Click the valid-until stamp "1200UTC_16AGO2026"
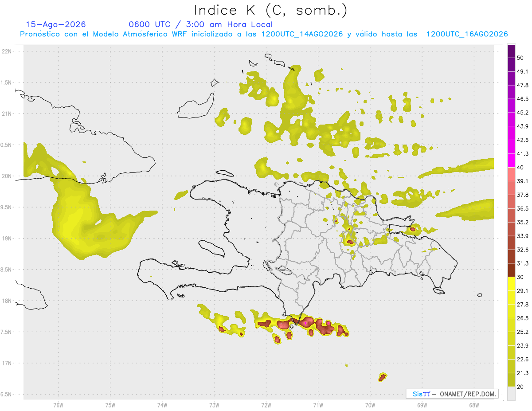This screenshot has width=532, height=411. (x=467, y=34)
